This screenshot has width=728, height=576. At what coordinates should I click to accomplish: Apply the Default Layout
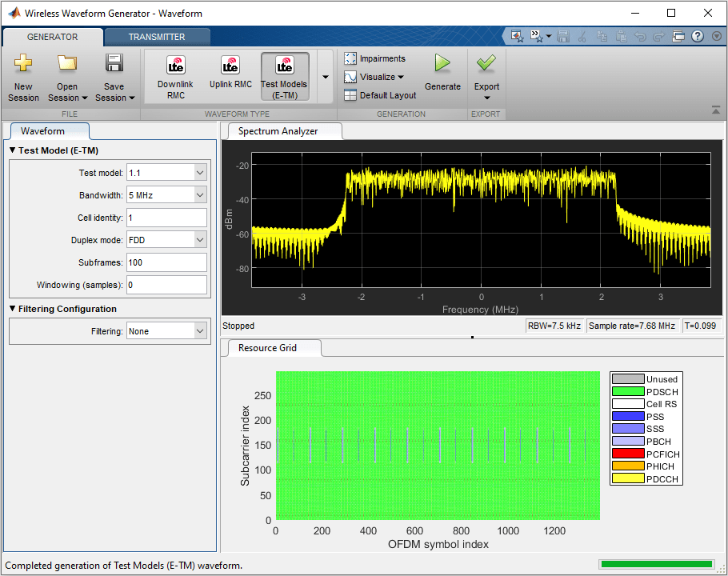click(x=380, y=95)
